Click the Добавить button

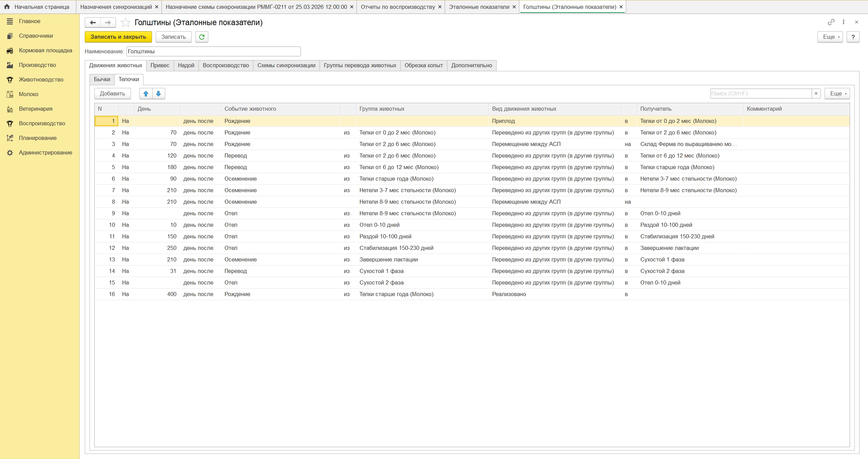(112, 94)
